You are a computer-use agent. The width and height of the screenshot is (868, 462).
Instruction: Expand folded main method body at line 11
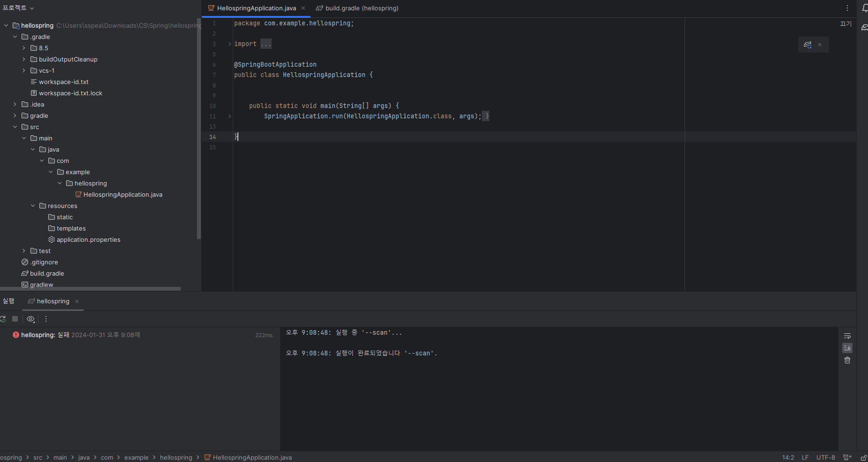point(229,116)
